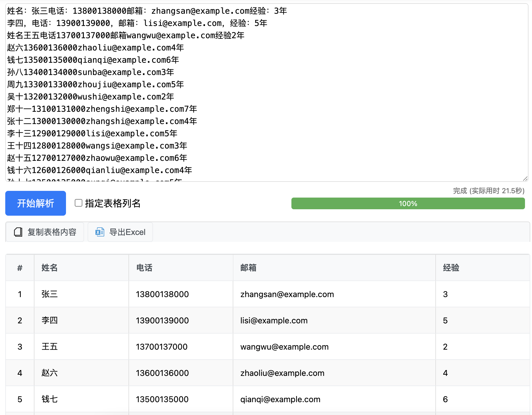Image resolution: width=532 pixels, height=415 pixels.
Task: Click the 复制表格内容 button label
Action: (52, 232)
